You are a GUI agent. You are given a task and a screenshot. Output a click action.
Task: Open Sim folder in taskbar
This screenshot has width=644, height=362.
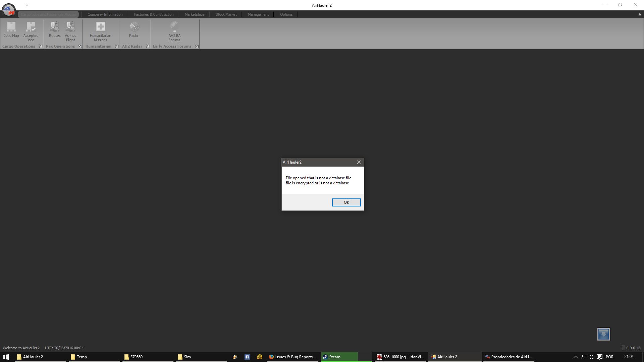tap(201, 357)
